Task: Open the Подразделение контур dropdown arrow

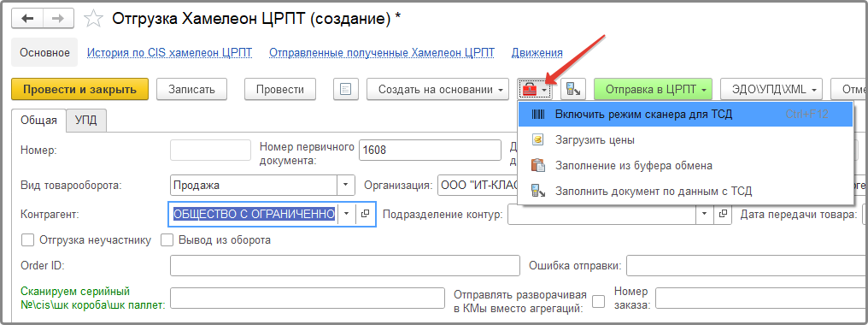Action: pyautogui.click(x=705, y=214)
